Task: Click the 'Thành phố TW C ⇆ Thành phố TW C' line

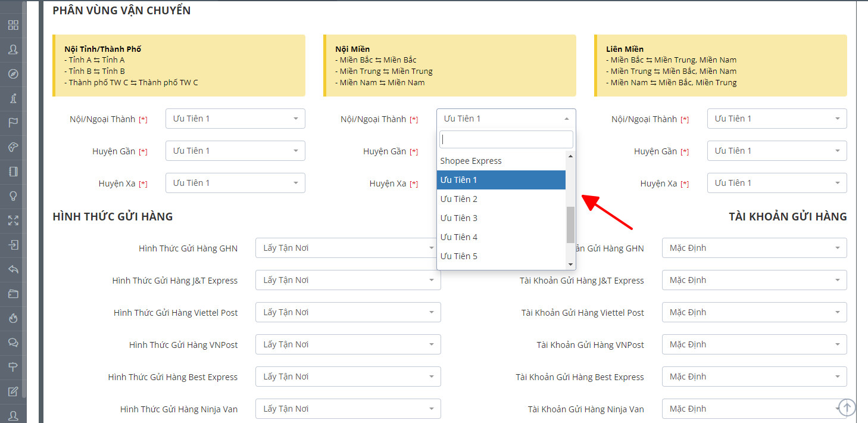Action: point(131,82)
